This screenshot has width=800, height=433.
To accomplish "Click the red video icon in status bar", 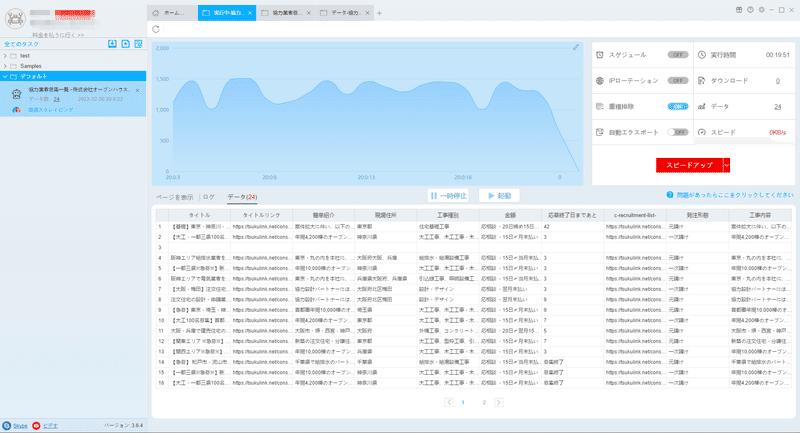I will pos(36,426).
